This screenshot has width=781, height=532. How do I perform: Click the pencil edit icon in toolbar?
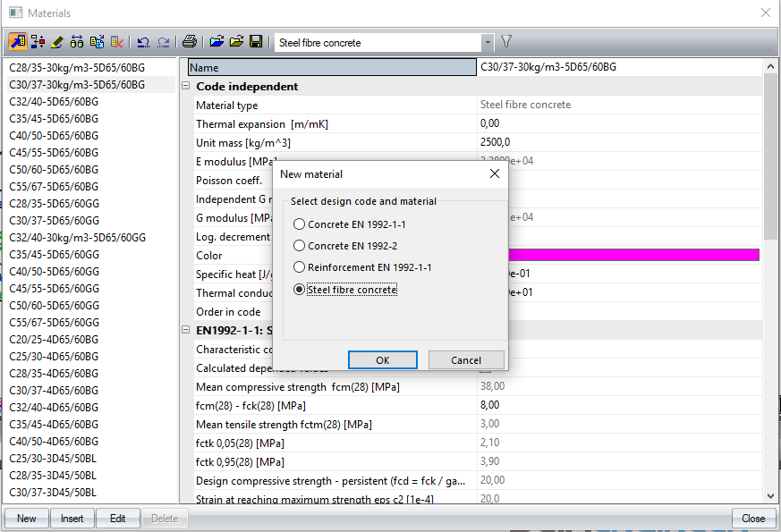point(57,42)
